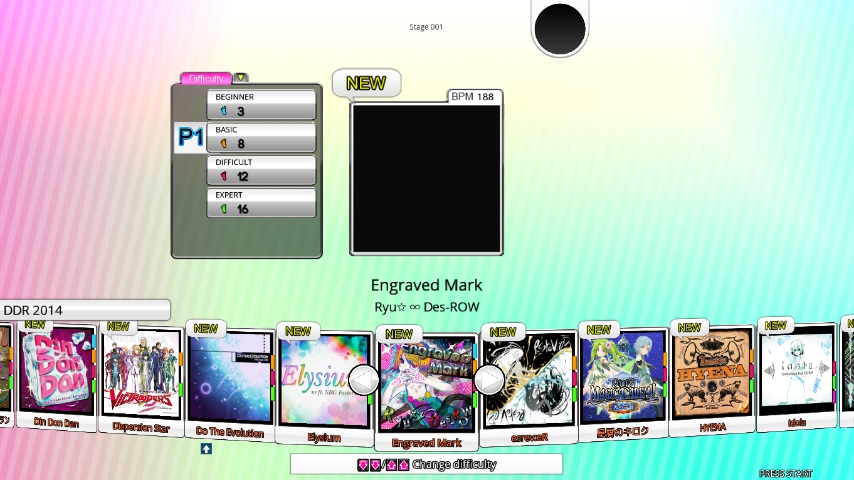Image resolution: width=854 pixels, height=480 pixels.
Task: Click the NEW badge on Idola
Action: (x=776, y=325)
